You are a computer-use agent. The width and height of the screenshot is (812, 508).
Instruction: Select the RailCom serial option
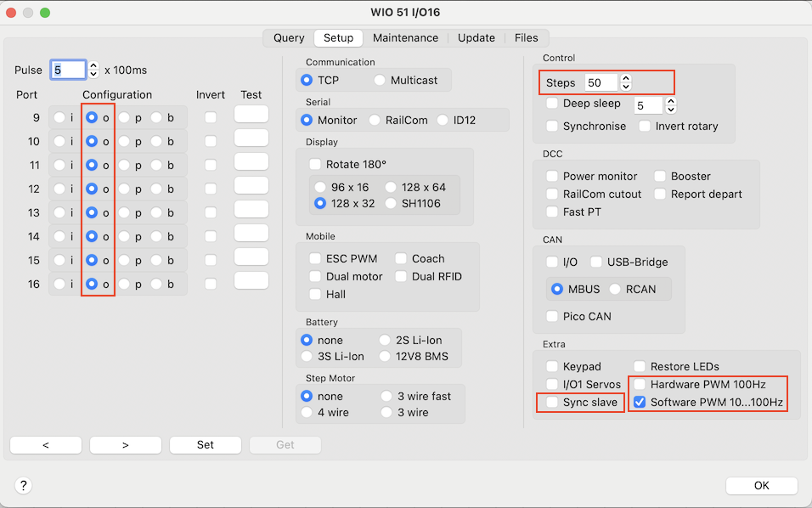coord(375,120)
